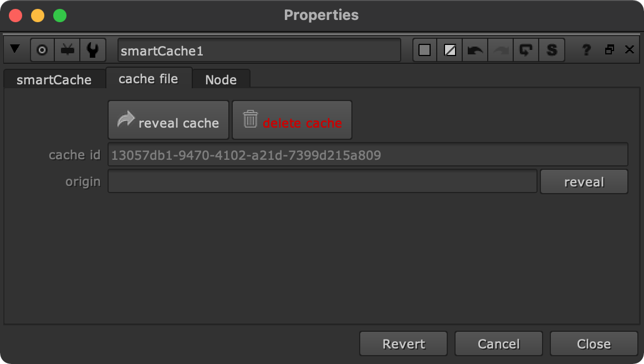
Task: Click the delete cache trash icon
Action: [x=250, y=119]
